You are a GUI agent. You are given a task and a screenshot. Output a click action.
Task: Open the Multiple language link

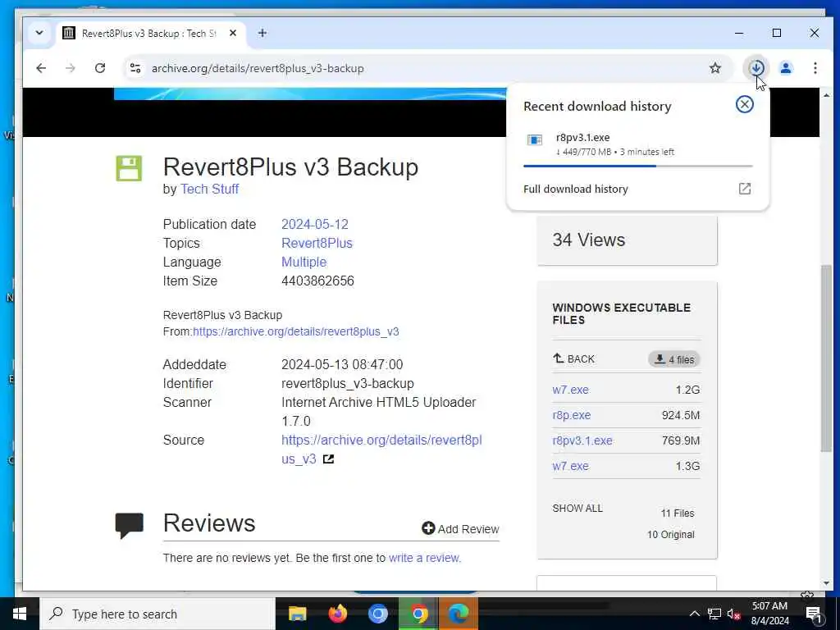[x=304, y=262]
